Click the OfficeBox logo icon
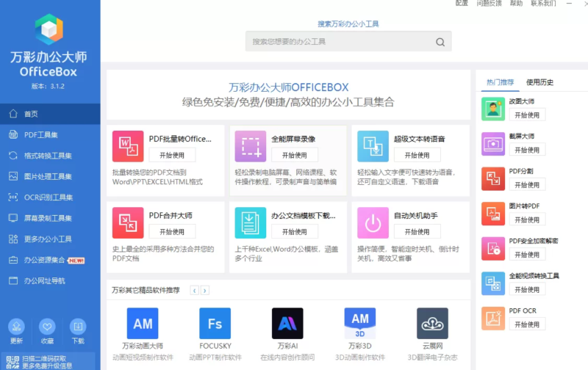The width and height of the screenshot is (588, 370). pyautogui.click(x=49, y=29)
